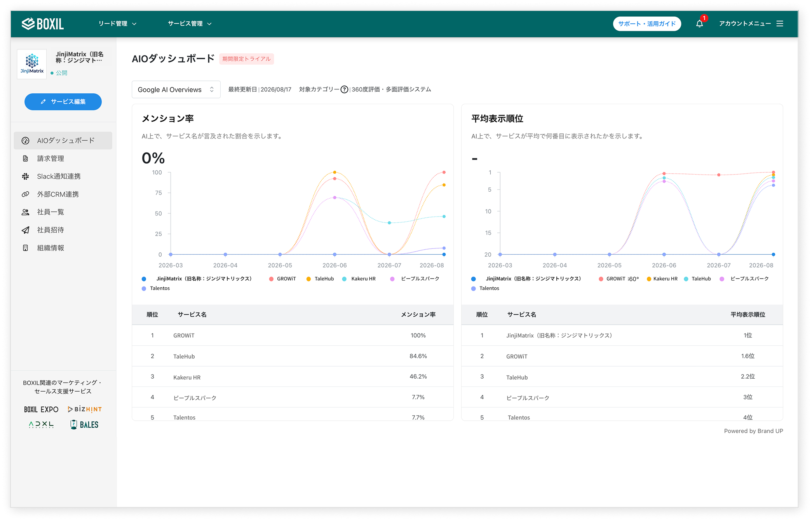Click the 期間限定トライアル badge
The height and width of the screenshot is (521, 812).
point(246,59)
